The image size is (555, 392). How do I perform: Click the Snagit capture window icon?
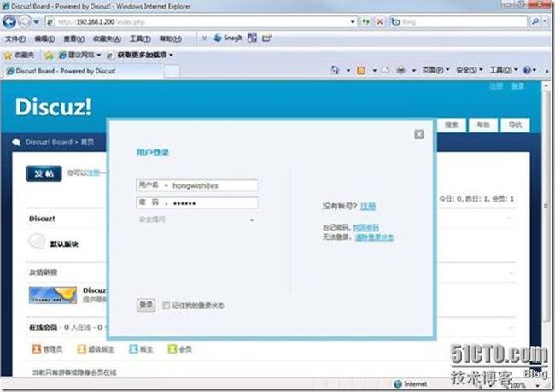point(252,38)
